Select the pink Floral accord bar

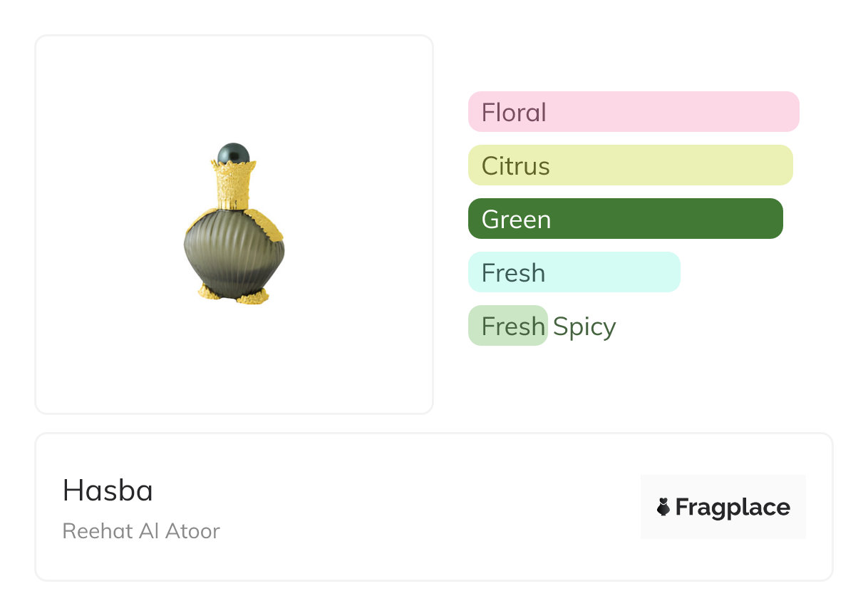click(x=633, y=112)
